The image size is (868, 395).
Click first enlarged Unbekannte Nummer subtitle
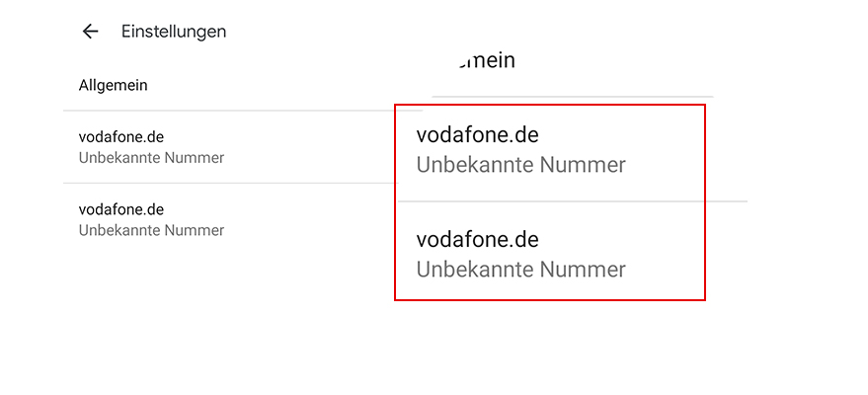pyautogui.click(x=521, y=165)
